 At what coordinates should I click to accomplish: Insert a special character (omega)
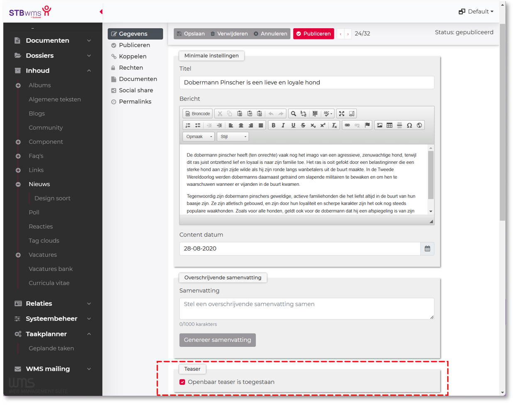[x=409, y=125]
